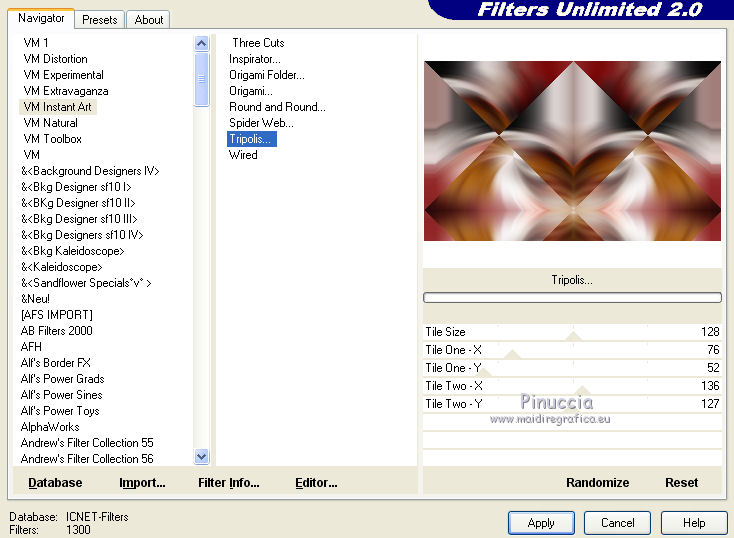Choose the Origami Folder... filter
The image size is (734, 538).
pyautogui.click(x=266, y=74)
